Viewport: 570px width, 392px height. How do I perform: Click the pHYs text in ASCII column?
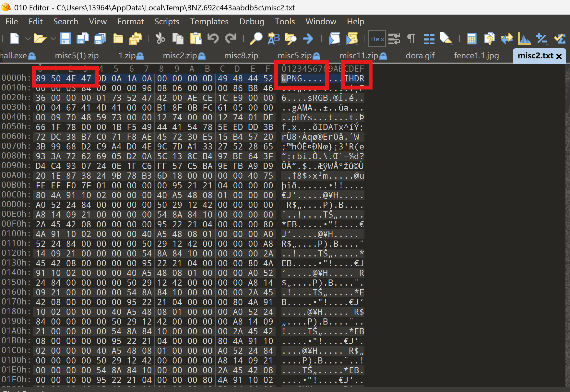[x=302, y=117]
